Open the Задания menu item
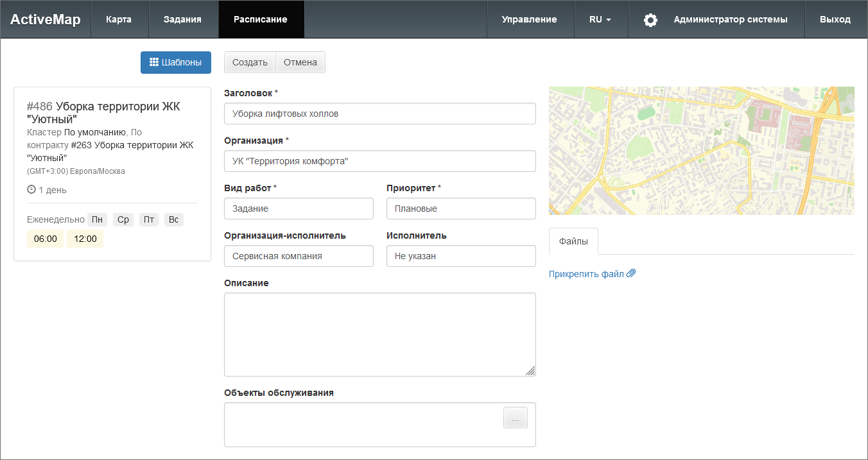This screenshot has width=868, height=460. [182, 20]
